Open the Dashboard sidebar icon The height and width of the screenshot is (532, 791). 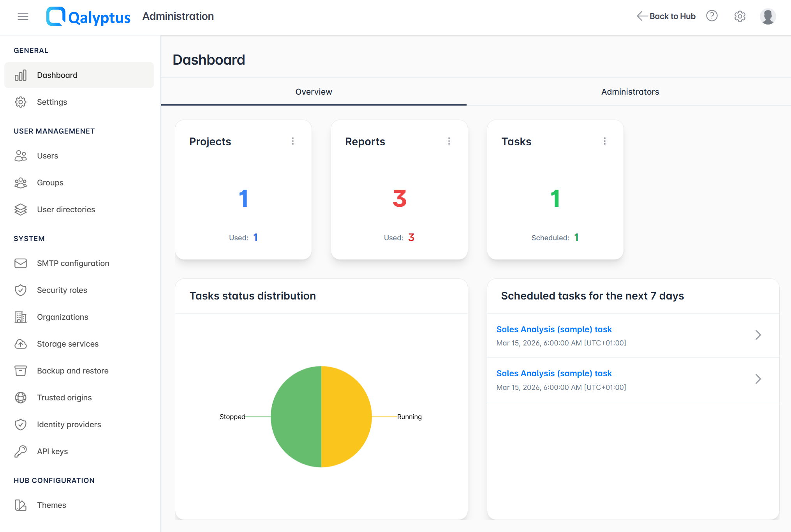21,75
